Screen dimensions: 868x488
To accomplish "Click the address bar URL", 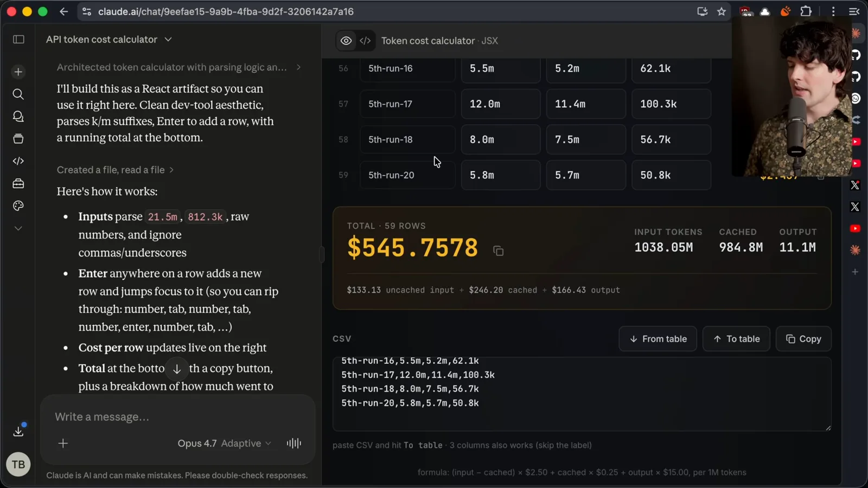I will [226, 11].
